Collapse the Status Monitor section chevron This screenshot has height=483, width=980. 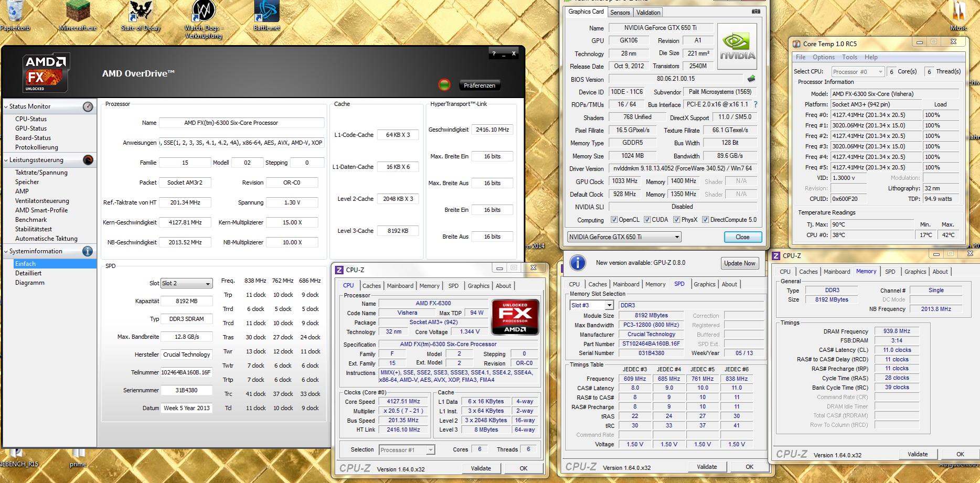point(6,106)
